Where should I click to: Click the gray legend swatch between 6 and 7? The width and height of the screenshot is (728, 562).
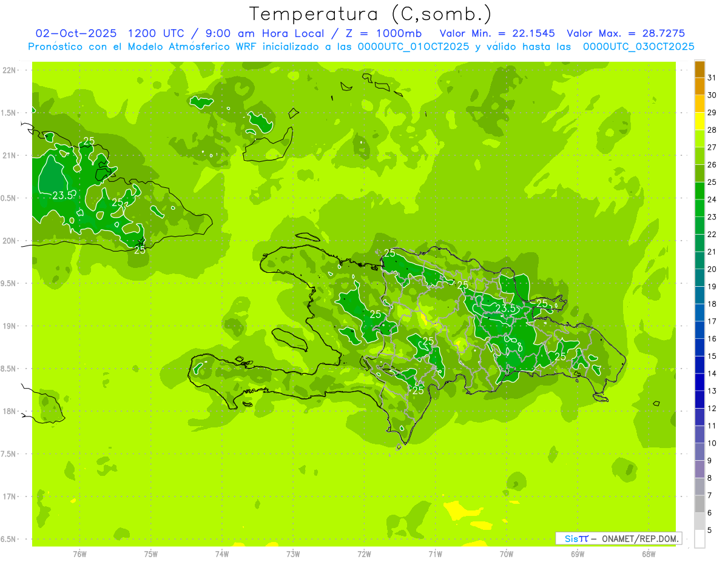coord(699,504)
